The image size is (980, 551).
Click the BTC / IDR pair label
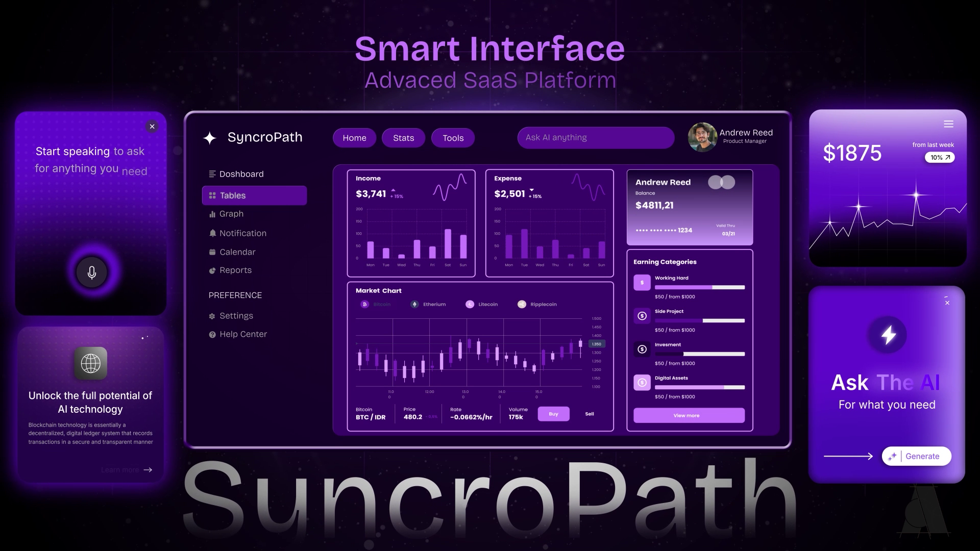[x=371, y=417]
